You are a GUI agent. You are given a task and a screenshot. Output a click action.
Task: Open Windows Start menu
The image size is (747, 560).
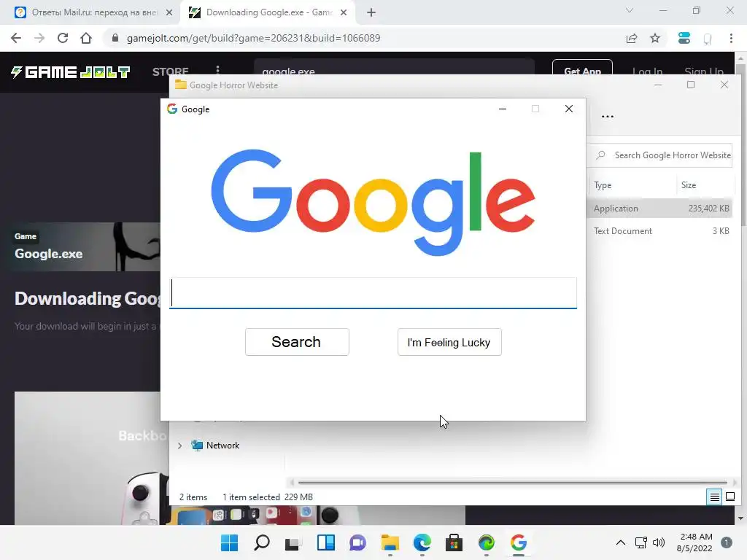[230, 542]
